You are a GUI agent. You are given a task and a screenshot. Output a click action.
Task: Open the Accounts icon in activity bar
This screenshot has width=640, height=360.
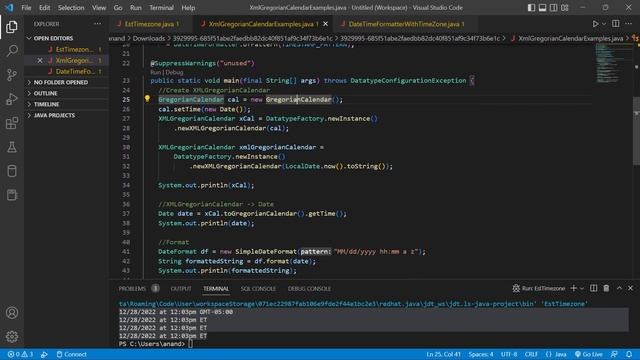point(12,313)
